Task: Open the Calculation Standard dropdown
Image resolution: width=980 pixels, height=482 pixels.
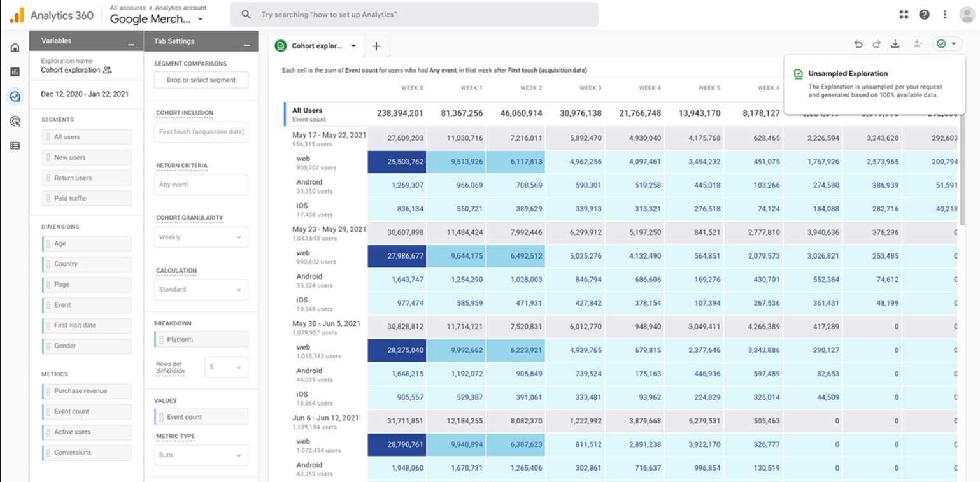Action: [x=201, y=290]
